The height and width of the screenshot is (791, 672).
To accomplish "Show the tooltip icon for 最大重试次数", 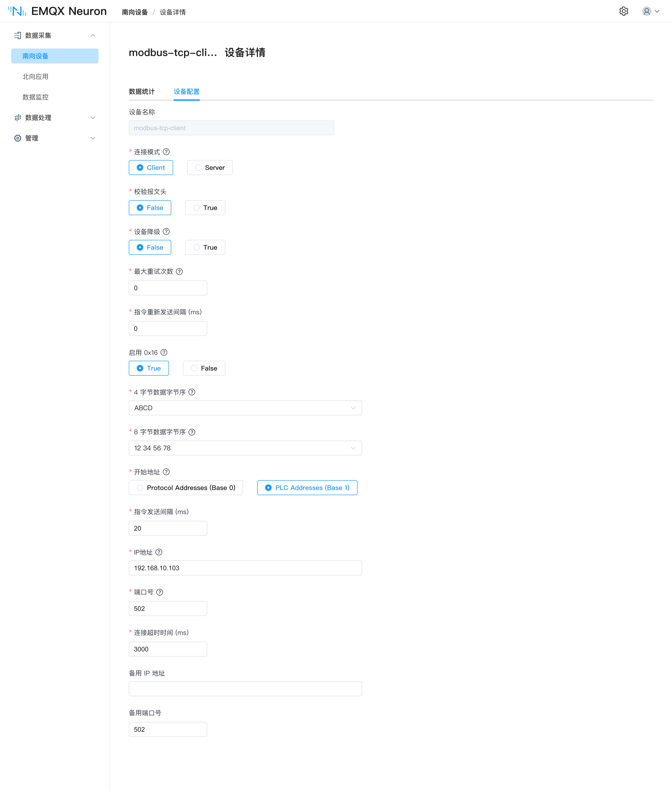I will [x=179, y=272].
